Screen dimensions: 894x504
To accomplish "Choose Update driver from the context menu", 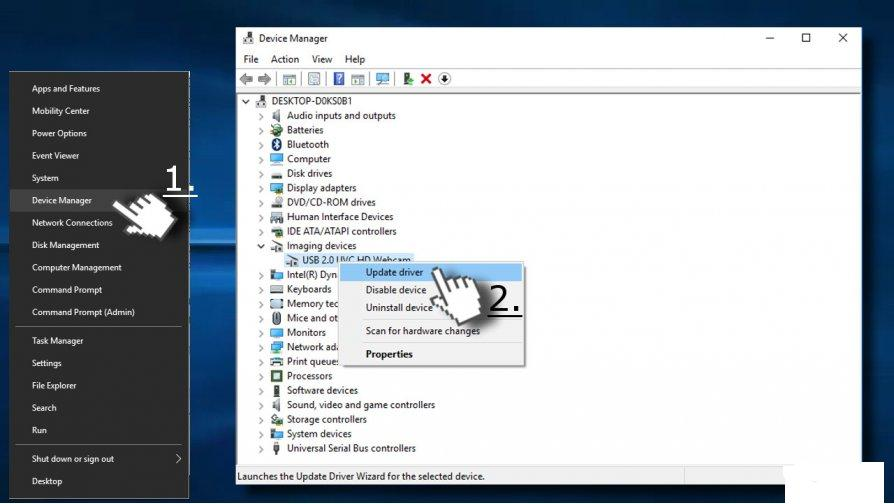I will pyautogui.click(x=394, y=272).
